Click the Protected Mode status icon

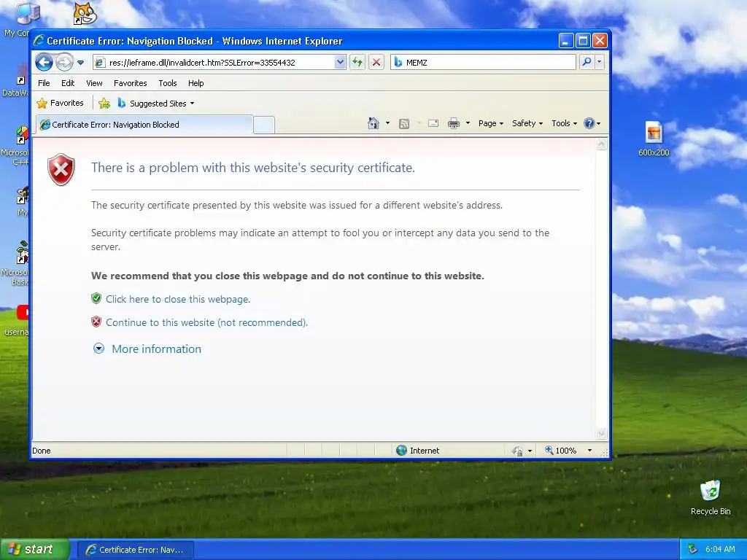[x=517, y=451]
